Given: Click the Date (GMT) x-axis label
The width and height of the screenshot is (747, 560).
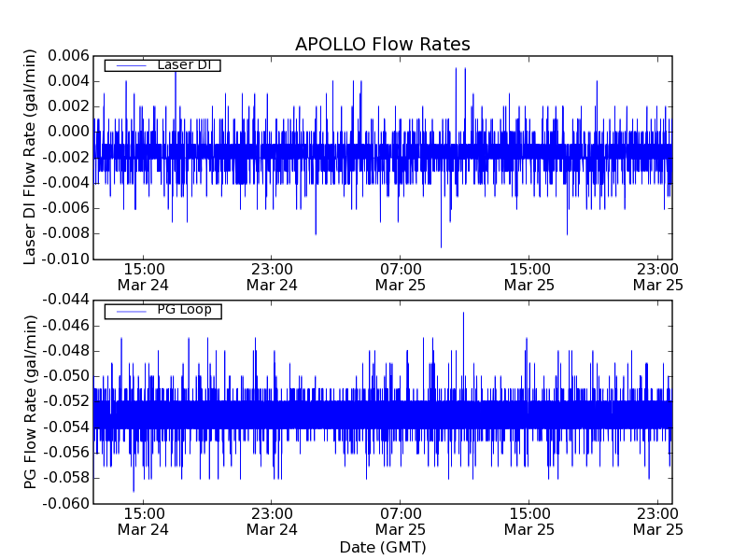Looking at the screenshot, I should pyautogui.click(x=382, y=547).
